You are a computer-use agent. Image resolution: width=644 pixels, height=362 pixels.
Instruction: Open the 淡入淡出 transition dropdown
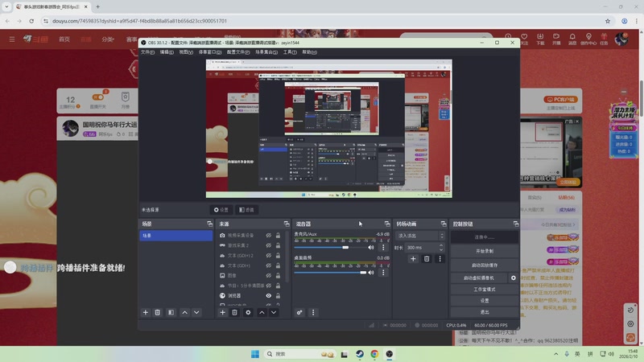tap(420, 236)
